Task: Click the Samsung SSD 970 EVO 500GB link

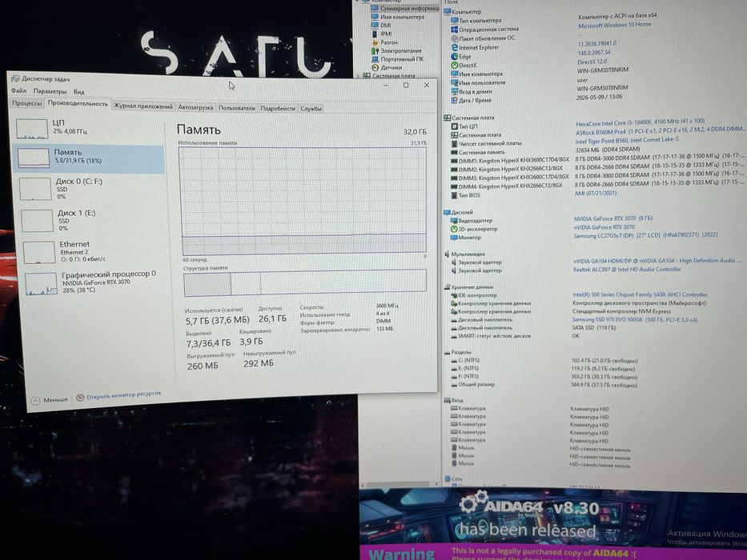Action: click(x=635, y=319)
